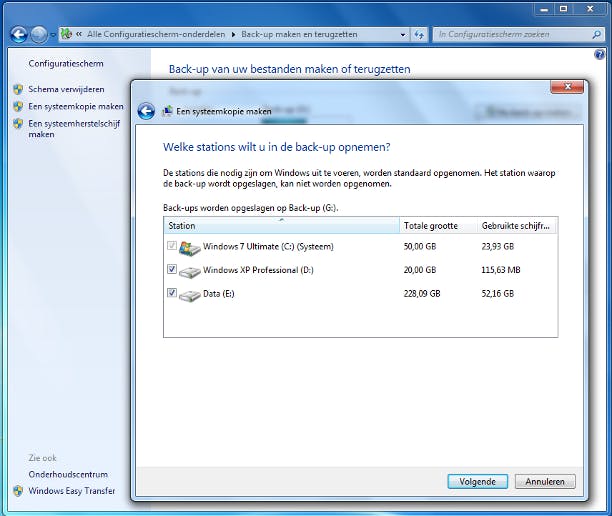Click the Windows XP Professional drive icon

coord(190,271)
